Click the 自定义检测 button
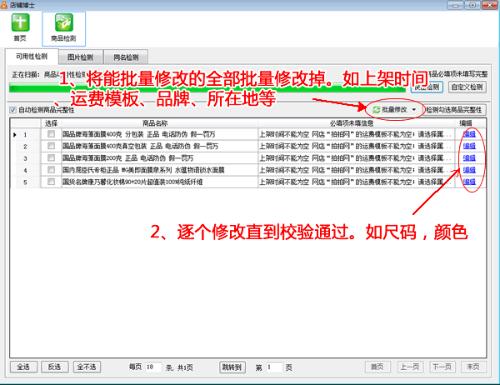 tap(467, 87)
